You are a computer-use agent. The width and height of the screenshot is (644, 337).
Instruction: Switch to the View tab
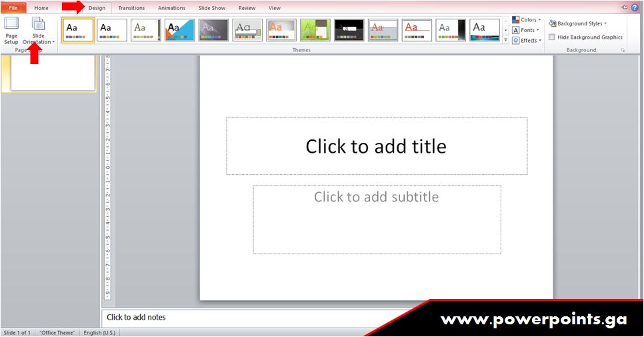click(275, 8)
